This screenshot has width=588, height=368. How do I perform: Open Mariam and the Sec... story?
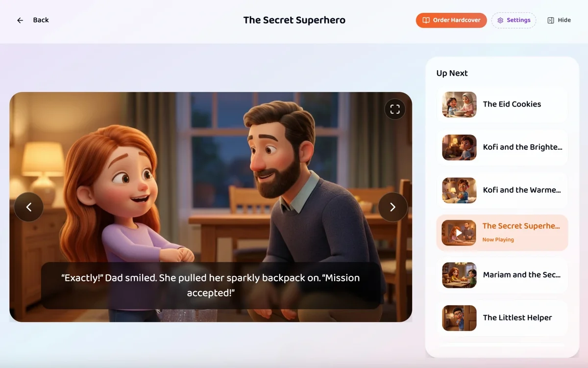click(x=502, y=275)
